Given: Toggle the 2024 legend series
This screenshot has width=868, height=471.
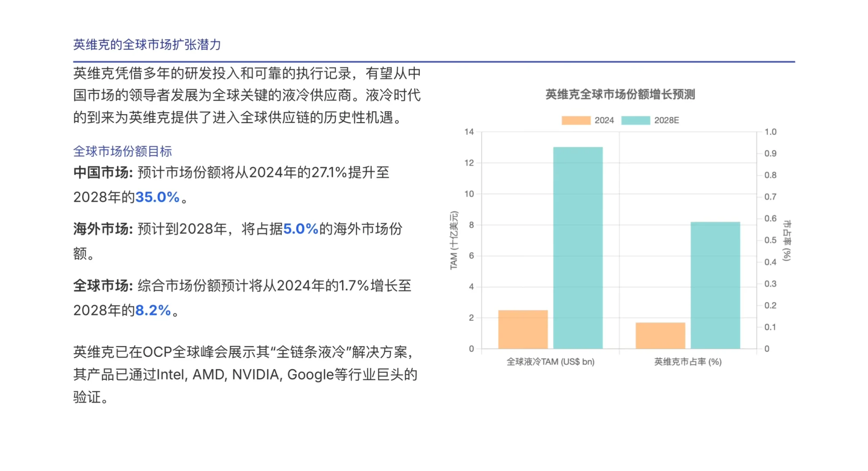Looking at the screenshot, I should (604, 120).
